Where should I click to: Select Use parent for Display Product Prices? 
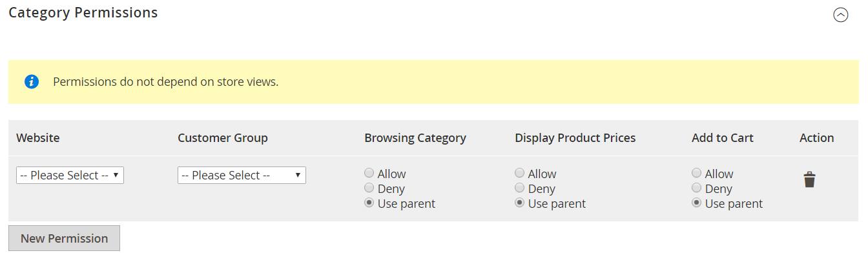point(519,203)
